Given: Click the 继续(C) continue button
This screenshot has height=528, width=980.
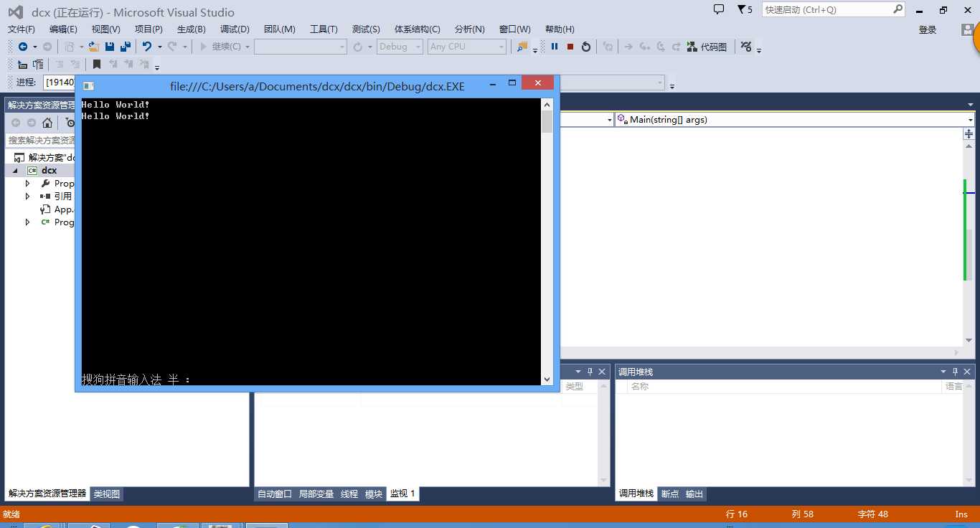Looking at the screenshot, I should pyautogui.click(x=220, y=47).
